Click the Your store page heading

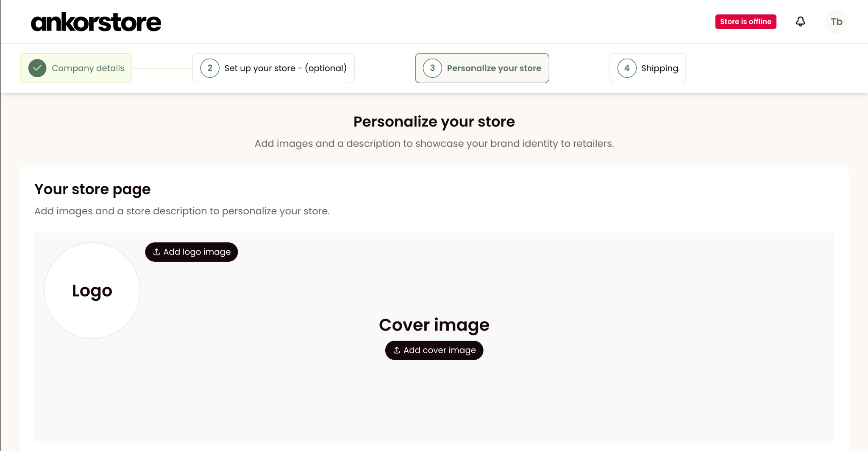pos(92,189)
